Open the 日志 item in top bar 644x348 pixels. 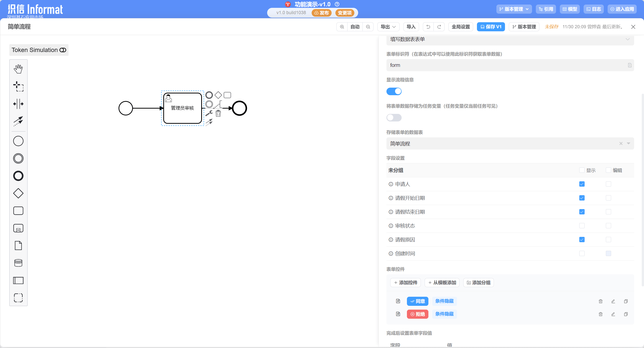[593, 9]
